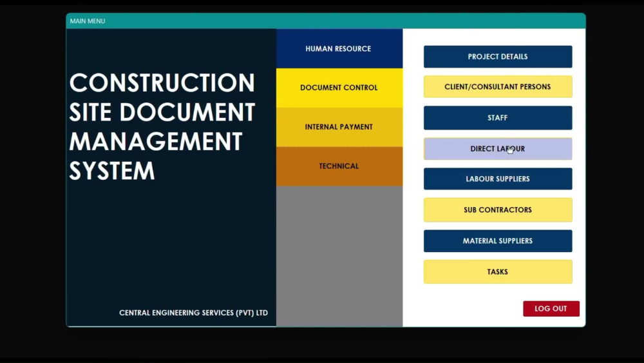Open the Technical section
Image resolution: width=644 pixels, height=363 pixels.
[339, 166]
